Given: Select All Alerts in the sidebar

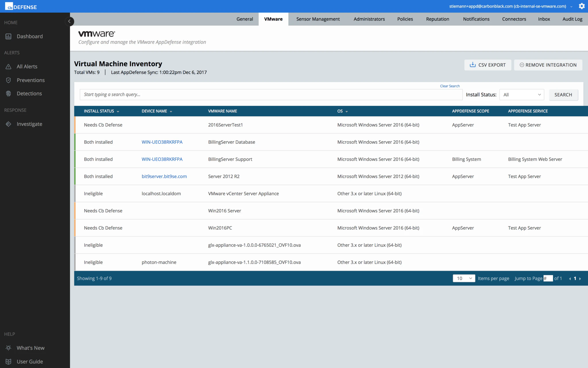Looking at the screenshot, I should [x=27, y=66].
